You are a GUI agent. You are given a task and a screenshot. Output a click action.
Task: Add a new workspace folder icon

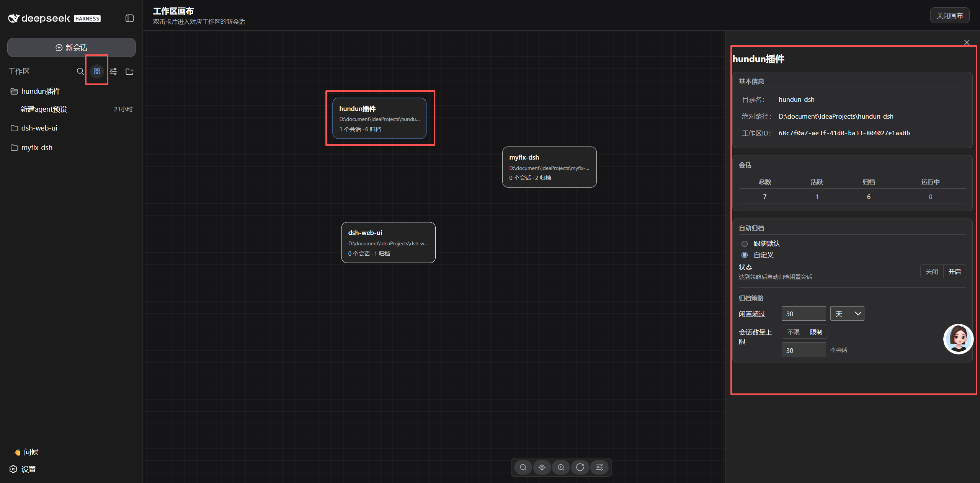point(129,71)
